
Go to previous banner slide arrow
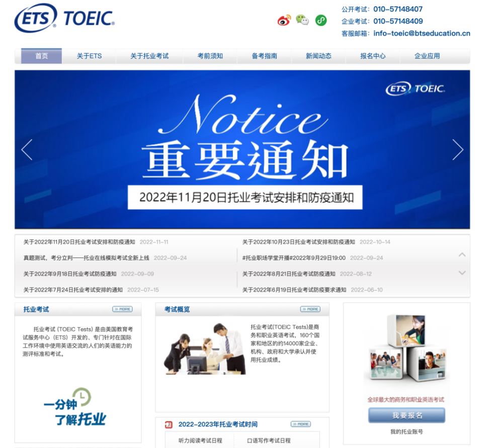click(x=27, y=150)
